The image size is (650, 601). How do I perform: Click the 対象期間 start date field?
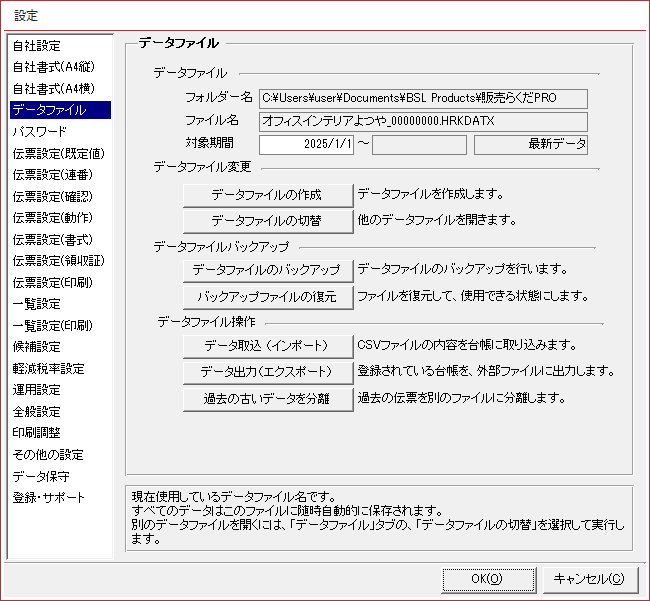coord(307,144)
